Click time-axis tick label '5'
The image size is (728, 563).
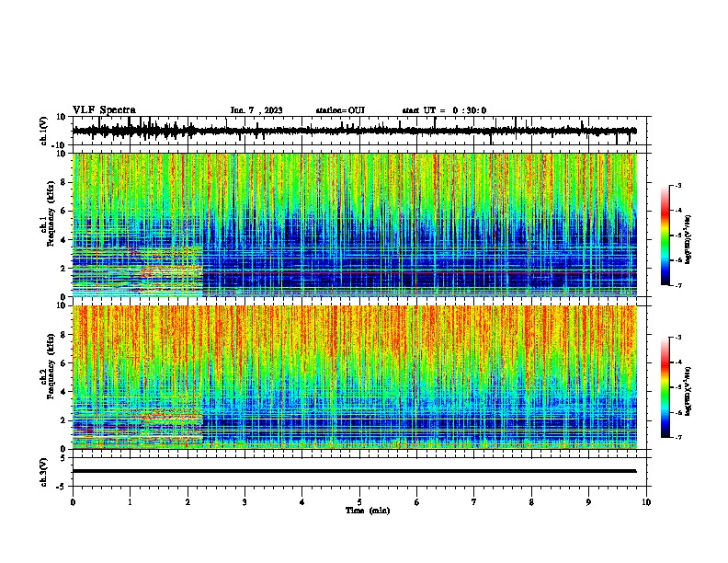[359, 502]
